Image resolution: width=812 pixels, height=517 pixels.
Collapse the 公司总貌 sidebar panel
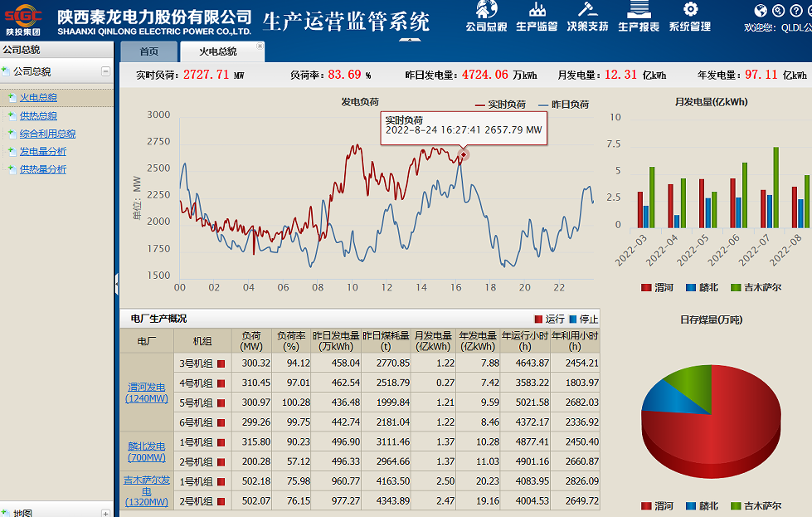105,72
